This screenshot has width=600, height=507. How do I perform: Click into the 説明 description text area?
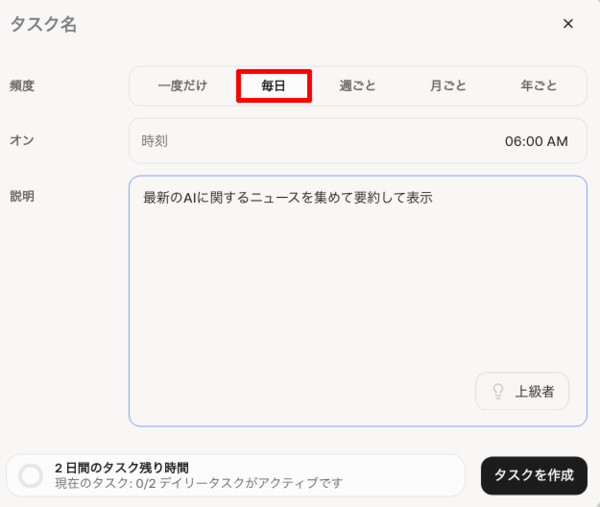(x=358, y=301)
